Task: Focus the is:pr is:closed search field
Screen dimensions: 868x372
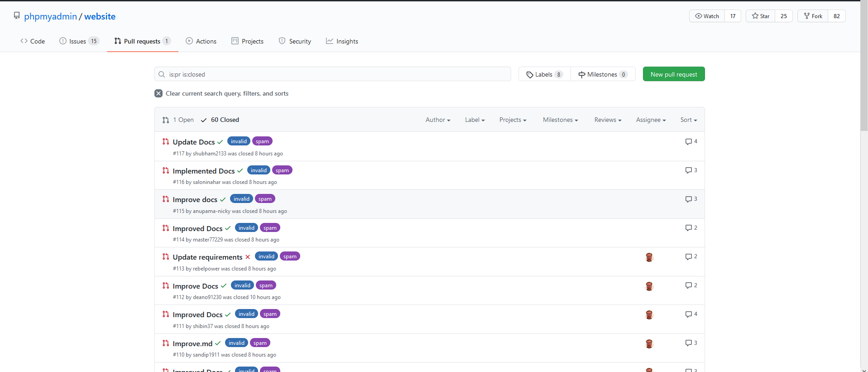Action: coord(335,74)
